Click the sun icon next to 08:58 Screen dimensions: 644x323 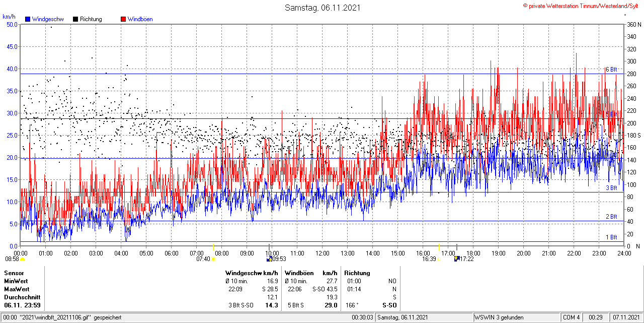coord(22,259)
